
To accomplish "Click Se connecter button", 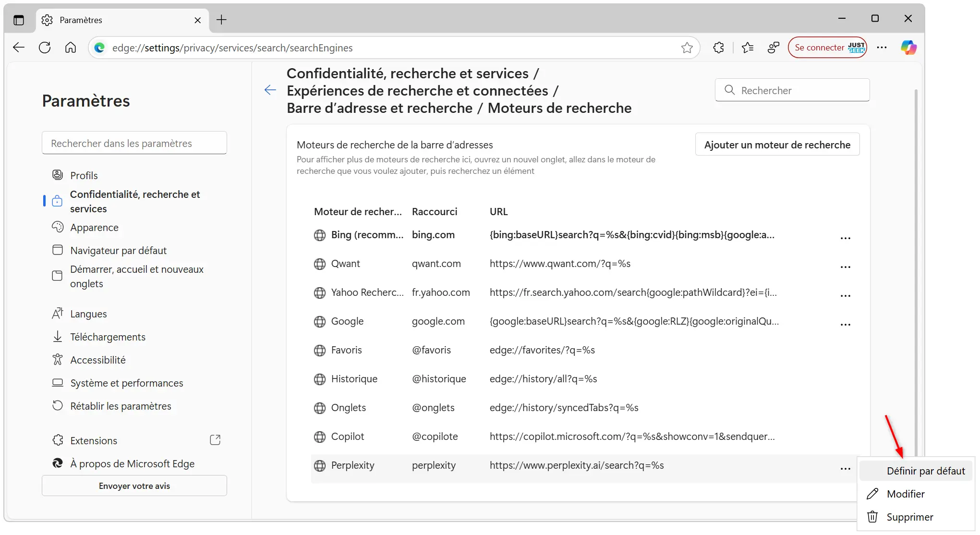I will point(827,48).
